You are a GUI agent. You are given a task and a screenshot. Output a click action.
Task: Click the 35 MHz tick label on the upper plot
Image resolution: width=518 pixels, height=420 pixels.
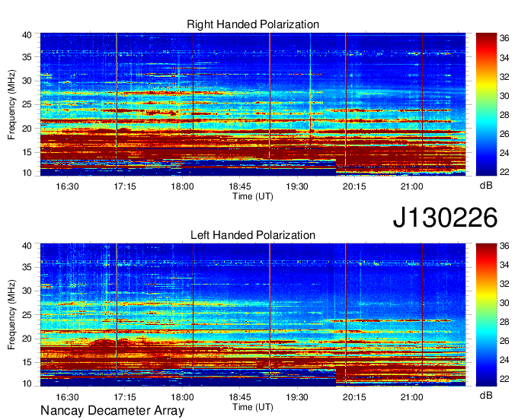[x=27, y=57]
